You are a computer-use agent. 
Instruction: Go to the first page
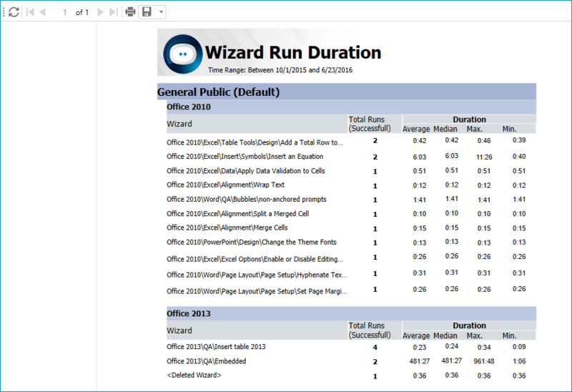[x=30, y=12]
